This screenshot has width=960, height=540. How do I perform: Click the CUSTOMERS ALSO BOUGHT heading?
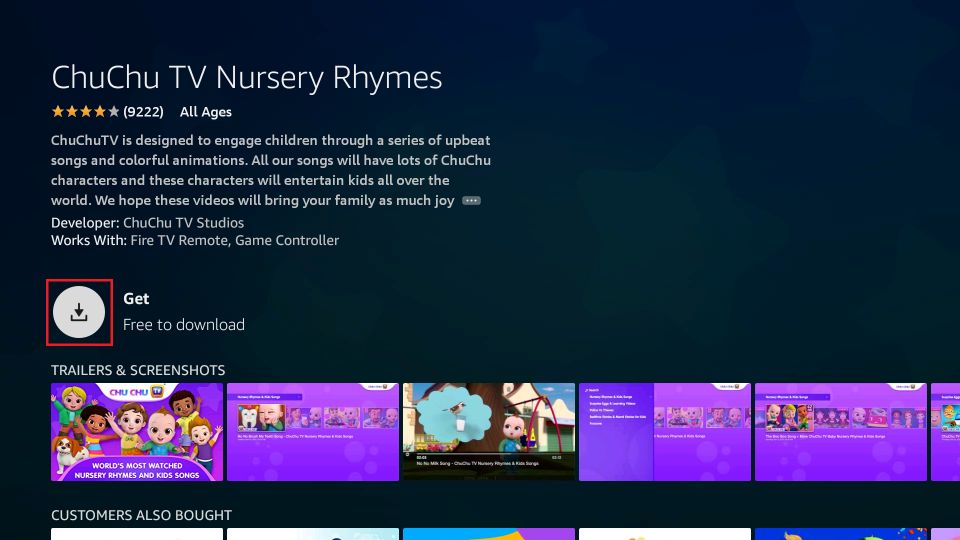(141, 516)
